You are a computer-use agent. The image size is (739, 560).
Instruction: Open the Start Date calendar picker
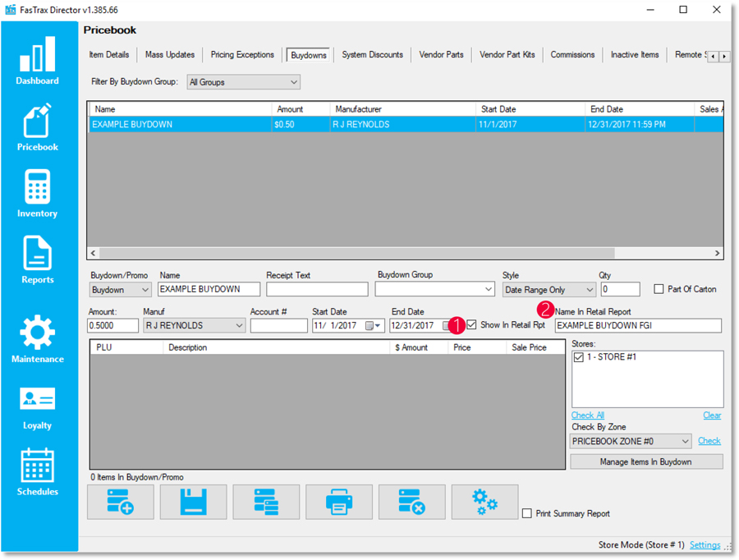pyautogui.click(x=373, y=326)
